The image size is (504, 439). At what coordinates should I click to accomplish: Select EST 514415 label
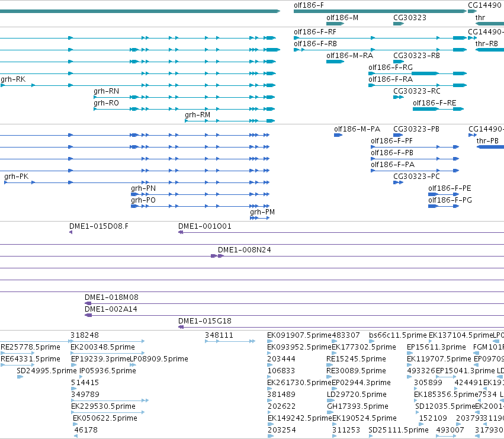coord(85,383)
